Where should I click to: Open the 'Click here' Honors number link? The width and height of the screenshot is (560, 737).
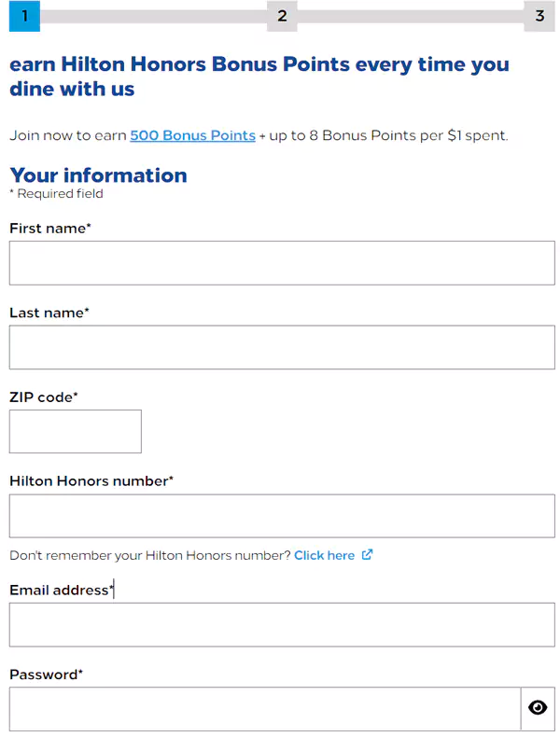tap(324, 555)
